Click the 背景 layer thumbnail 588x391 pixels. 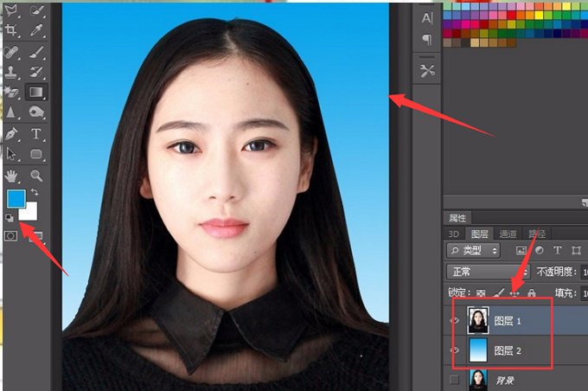click(x=478, y=380)
